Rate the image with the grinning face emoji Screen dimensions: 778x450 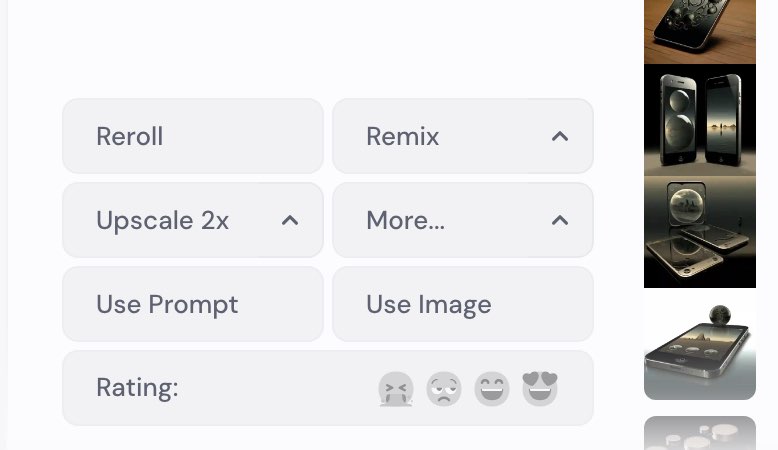(x=492, y=389)
